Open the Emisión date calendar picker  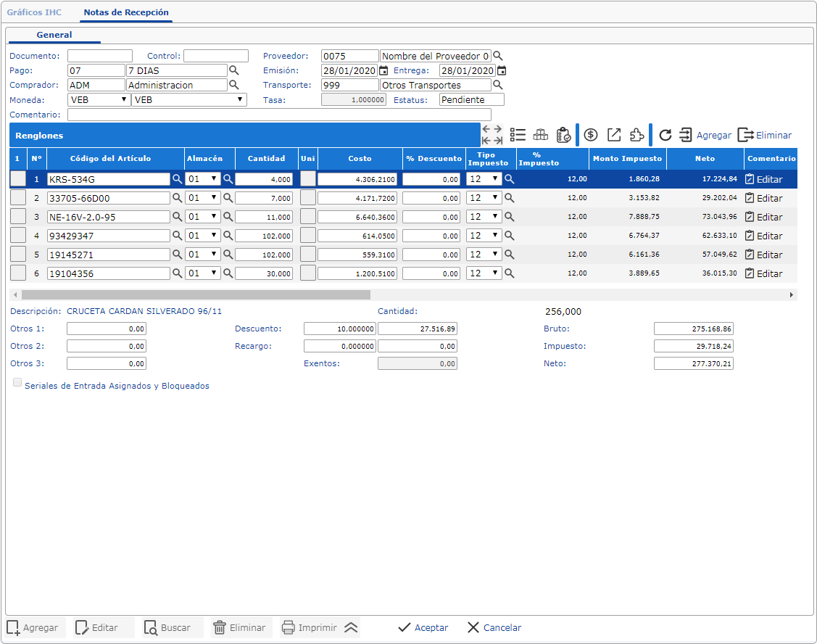point(384,71)
